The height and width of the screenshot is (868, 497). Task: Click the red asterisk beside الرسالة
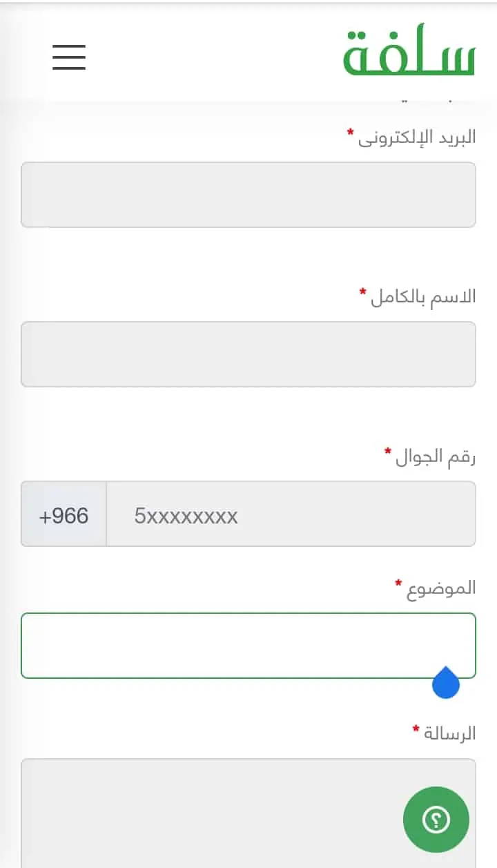tap(416, 729)
